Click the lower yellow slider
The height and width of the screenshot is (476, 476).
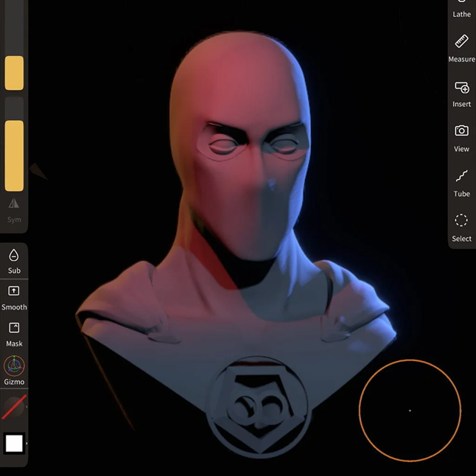(x=14, y=155)
